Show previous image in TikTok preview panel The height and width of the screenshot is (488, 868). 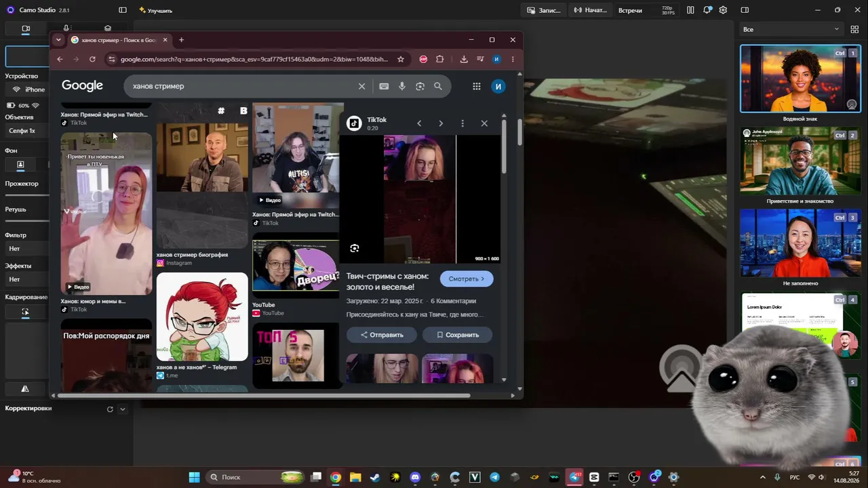[419, 123]
